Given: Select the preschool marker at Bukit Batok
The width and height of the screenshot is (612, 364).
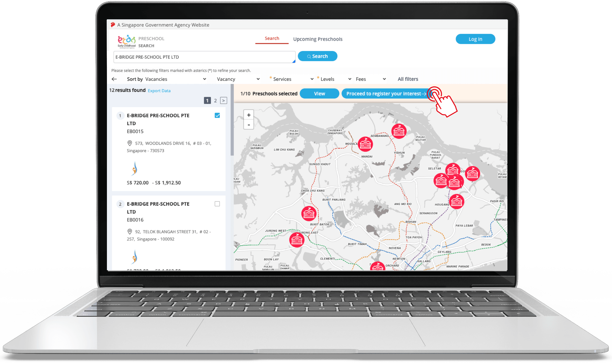Looking at the screenshot, I should coord(309,213).
